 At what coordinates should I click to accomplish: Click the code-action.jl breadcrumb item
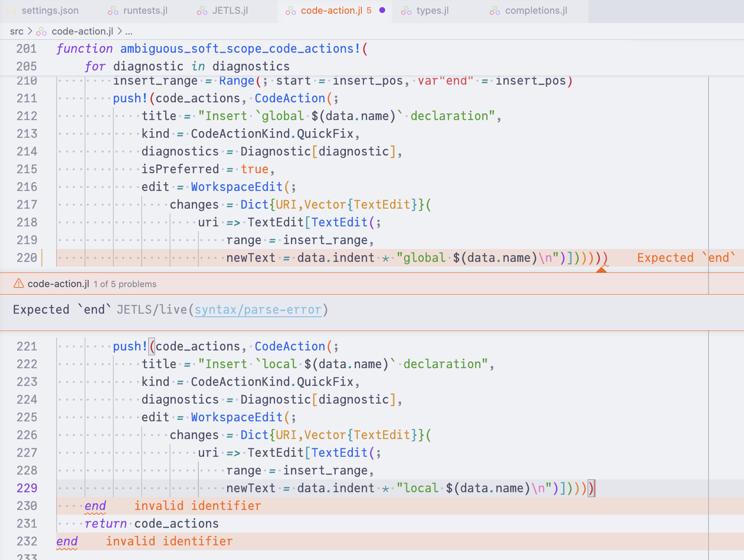82,31
